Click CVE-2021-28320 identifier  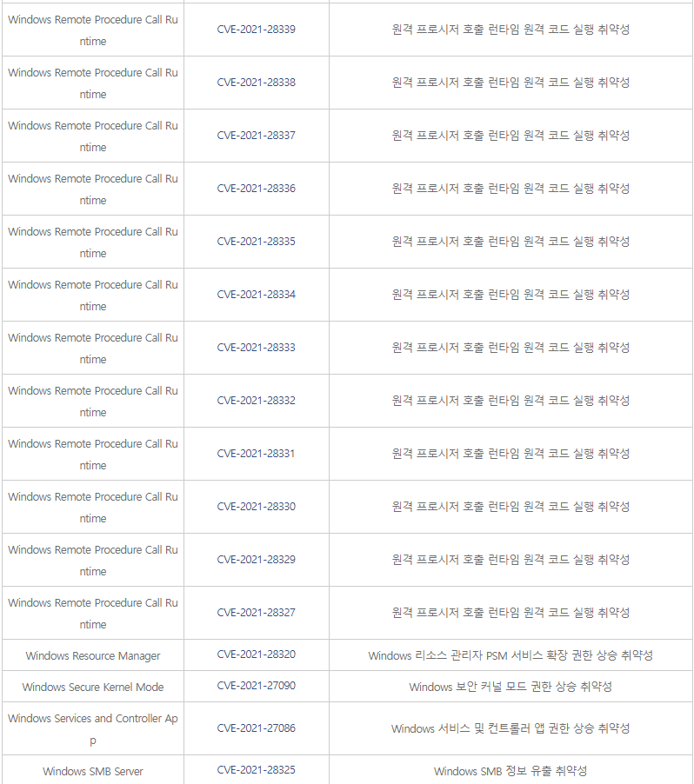[x=256, y=655]
